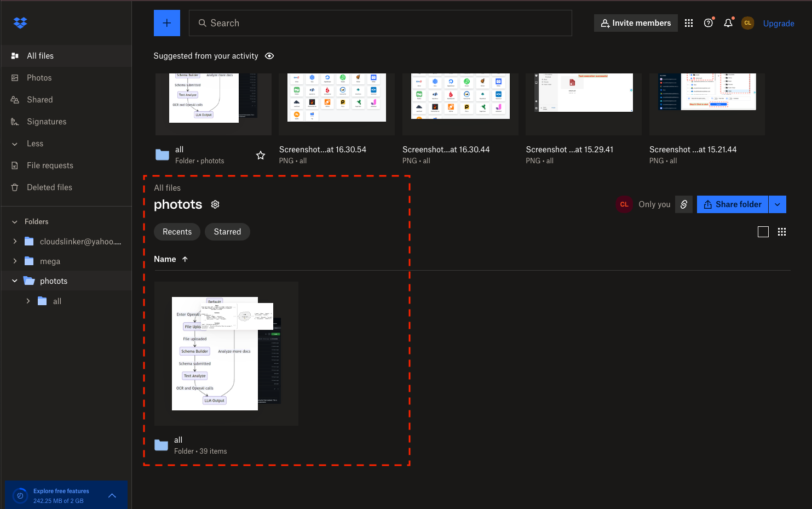Open Signatures in sidebar
Screen dimensions: 812x509
tap(66, 122)
